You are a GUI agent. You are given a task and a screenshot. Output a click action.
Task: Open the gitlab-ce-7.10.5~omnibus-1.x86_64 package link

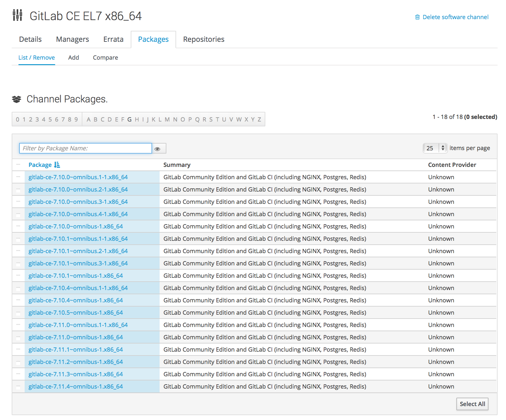pyautogui.click(x=76, y=312)
